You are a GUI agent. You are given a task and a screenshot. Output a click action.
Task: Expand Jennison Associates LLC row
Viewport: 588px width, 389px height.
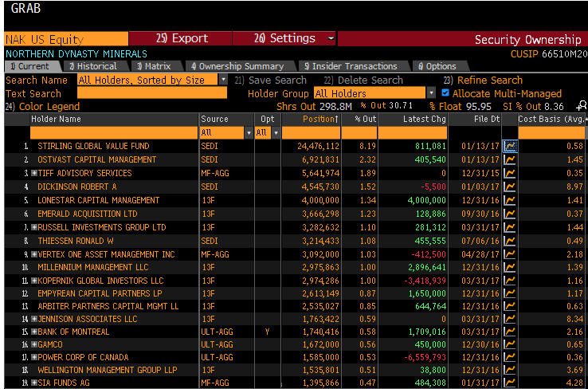tap(34, 319)
